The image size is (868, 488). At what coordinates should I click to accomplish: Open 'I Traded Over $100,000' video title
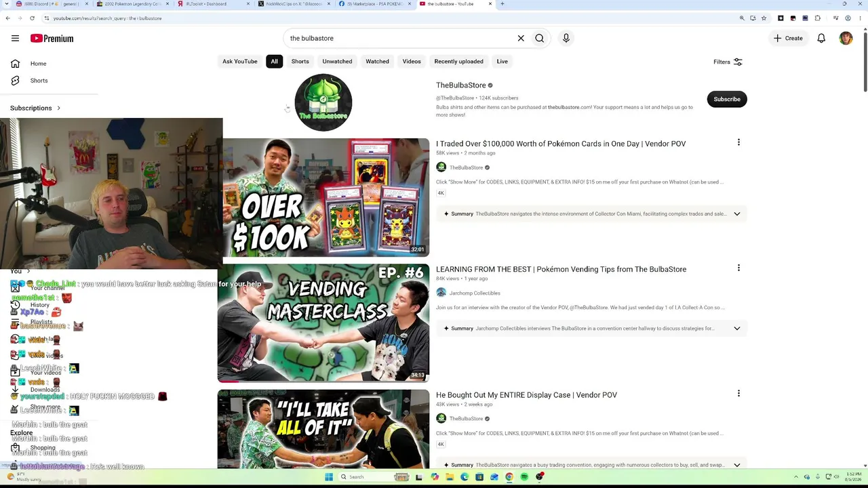click(x=561, y=144)
